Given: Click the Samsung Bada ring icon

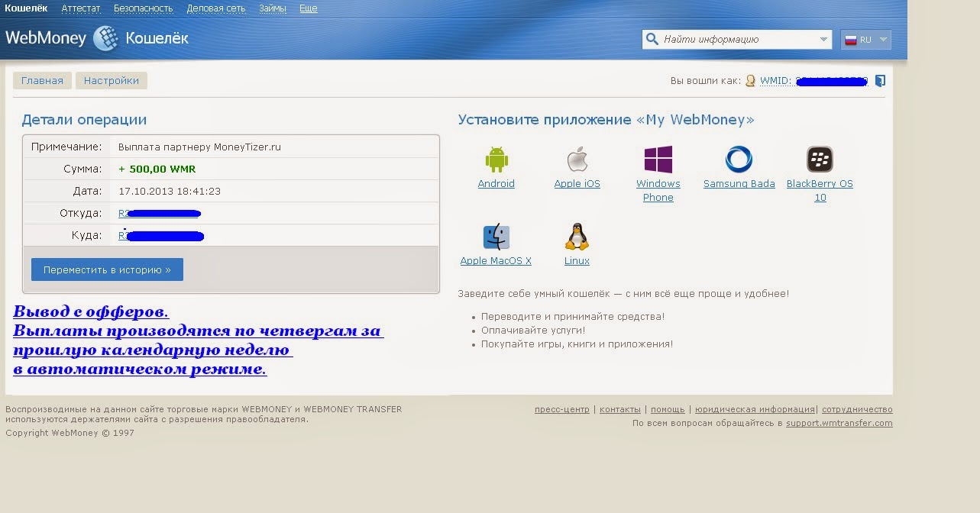Looking at the screenshot, I should (739, 160).
